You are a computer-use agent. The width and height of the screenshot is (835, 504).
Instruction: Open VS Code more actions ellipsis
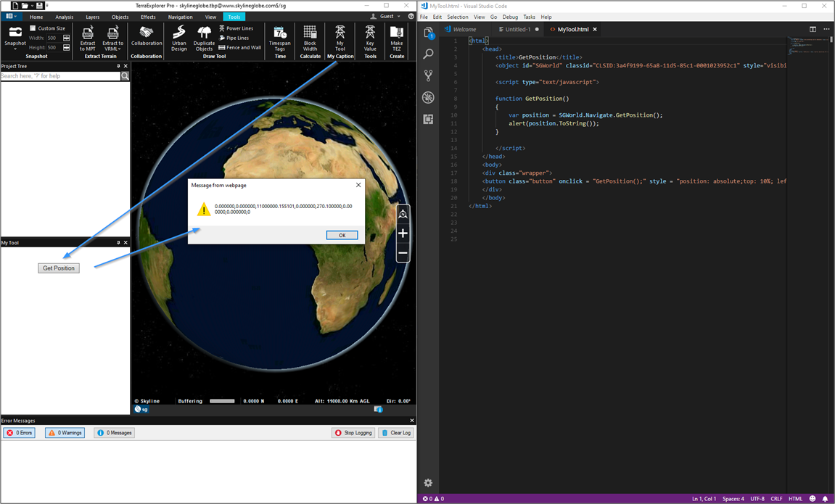[x=826, y=29]
